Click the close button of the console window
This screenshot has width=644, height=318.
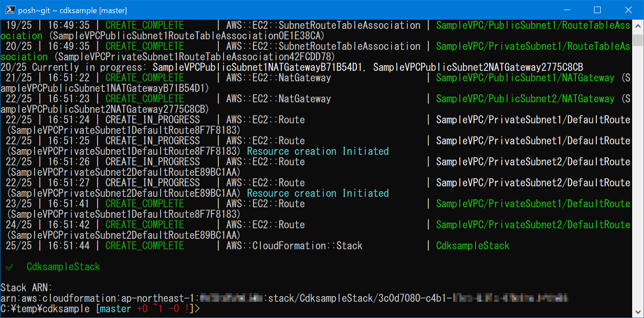628,9
